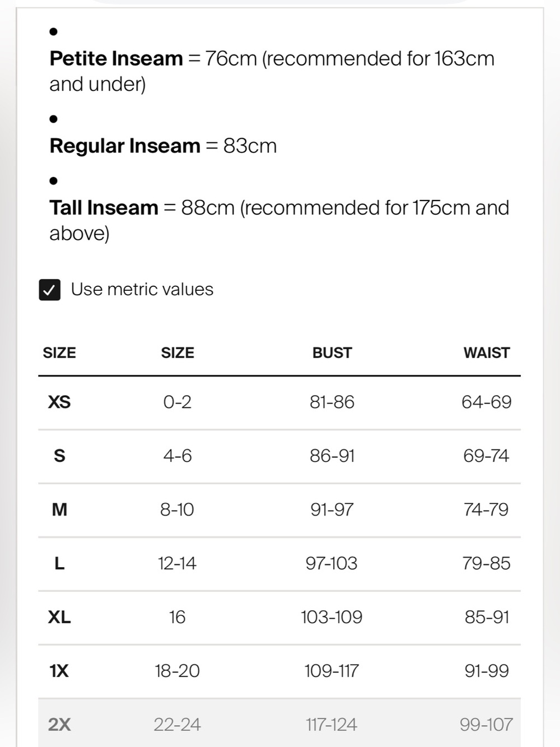The image size is (560, 747).
Task: Click the first SIZE column header
Action: (59, 352)
